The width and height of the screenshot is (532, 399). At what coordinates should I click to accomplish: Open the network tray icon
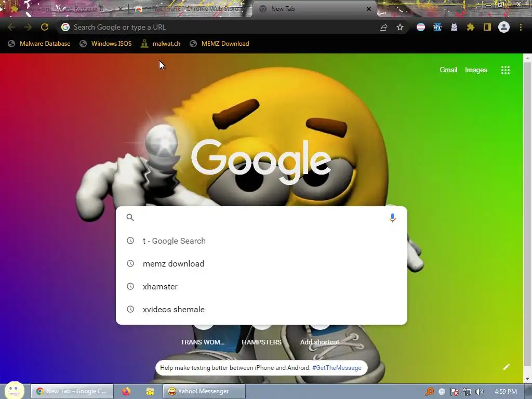[x=467, y=392]
